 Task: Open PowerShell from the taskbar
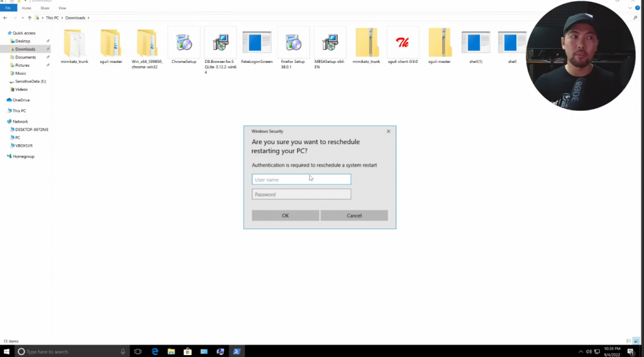[237, 352]
